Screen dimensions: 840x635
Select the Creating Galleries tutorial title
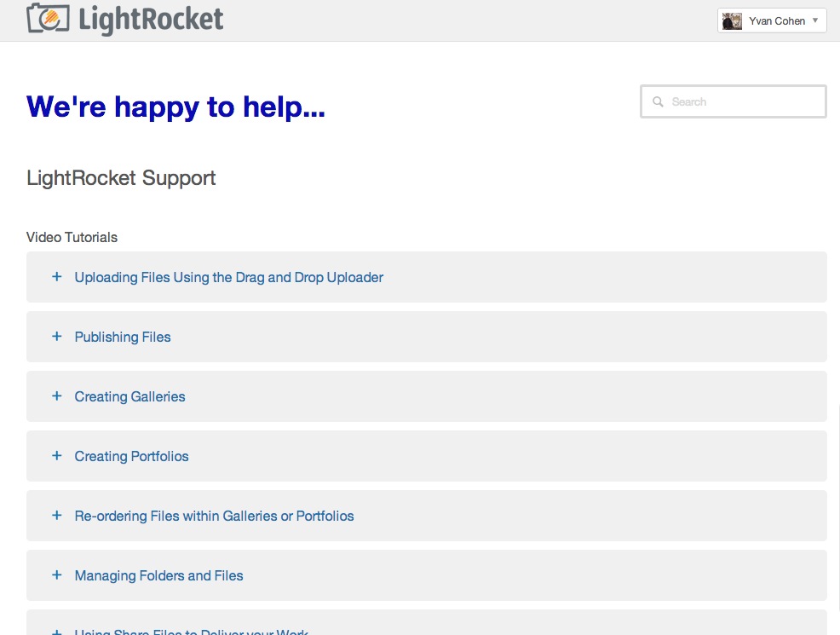(x=129, y=396)
